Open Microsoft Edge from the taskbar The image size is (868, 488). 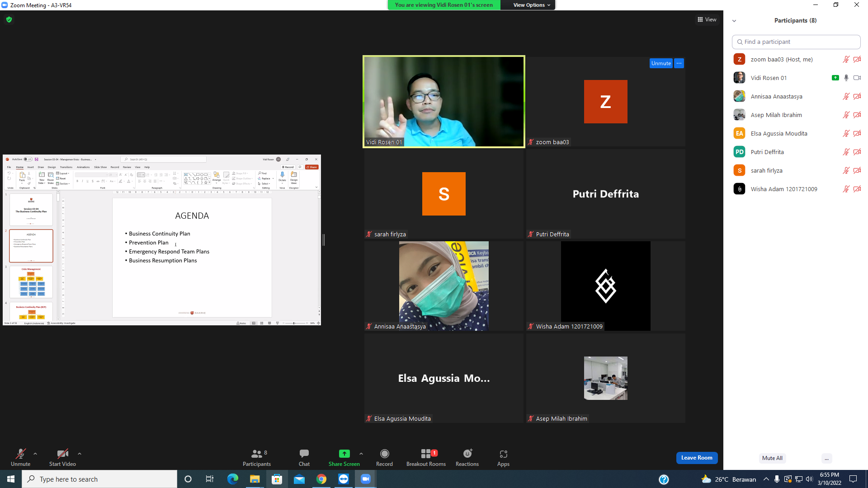point(232,479)
